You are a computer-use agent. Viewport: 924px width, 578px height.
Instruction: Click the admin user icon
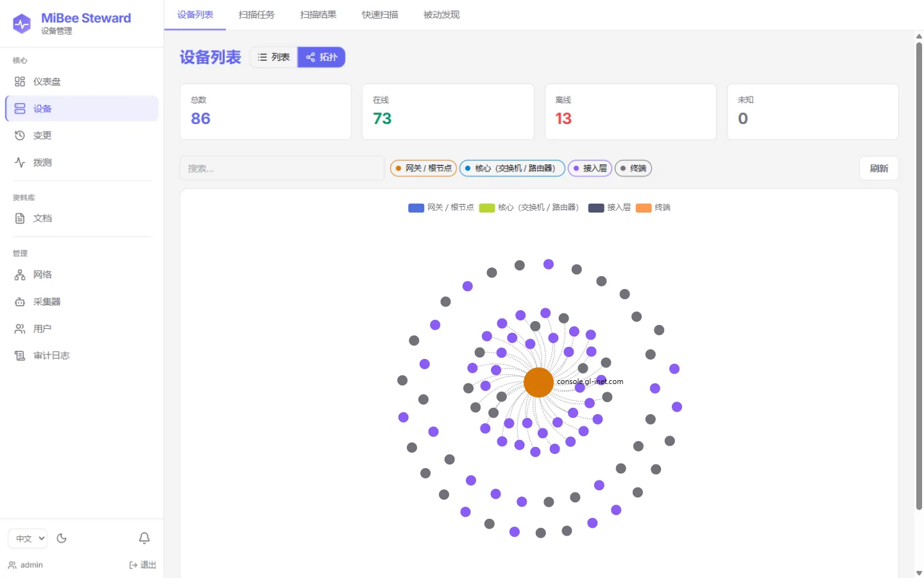click(x=12, y=565)
